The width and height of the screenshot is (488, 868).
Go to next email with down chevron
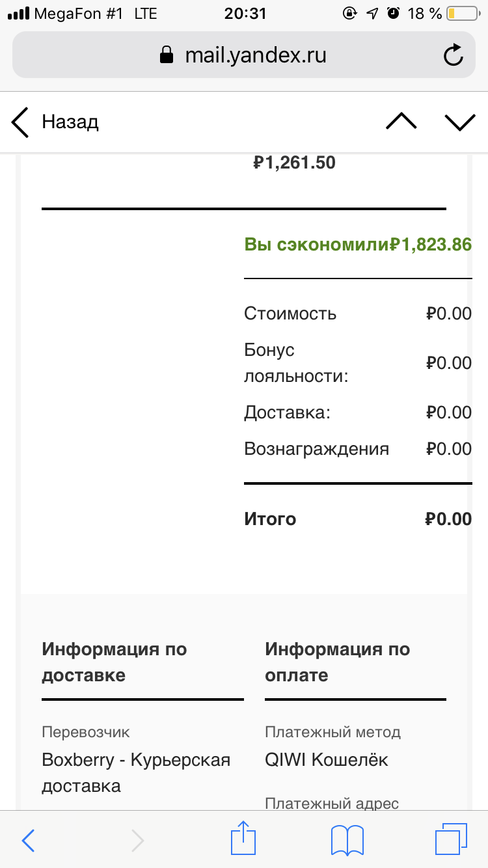tap(461, 122)
